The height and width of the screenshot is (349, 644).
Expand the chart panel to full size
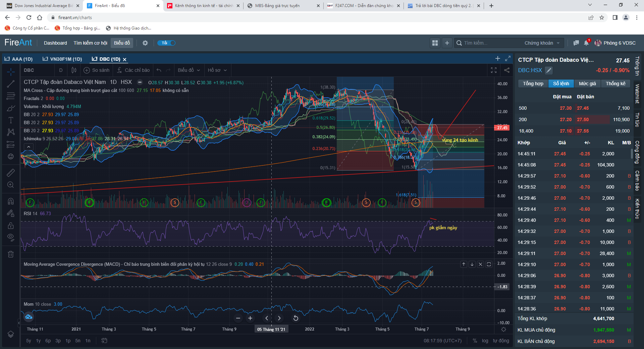coord(508,58)
